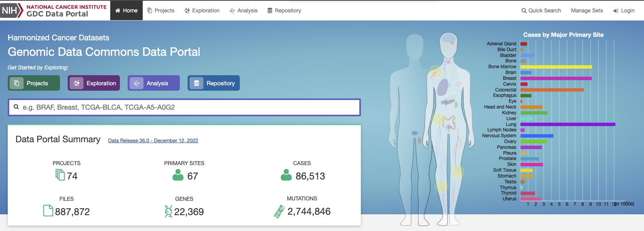Click the Repository database icon in the top nav
Screen dimensions: 644x231
click(x=270, y=10)
